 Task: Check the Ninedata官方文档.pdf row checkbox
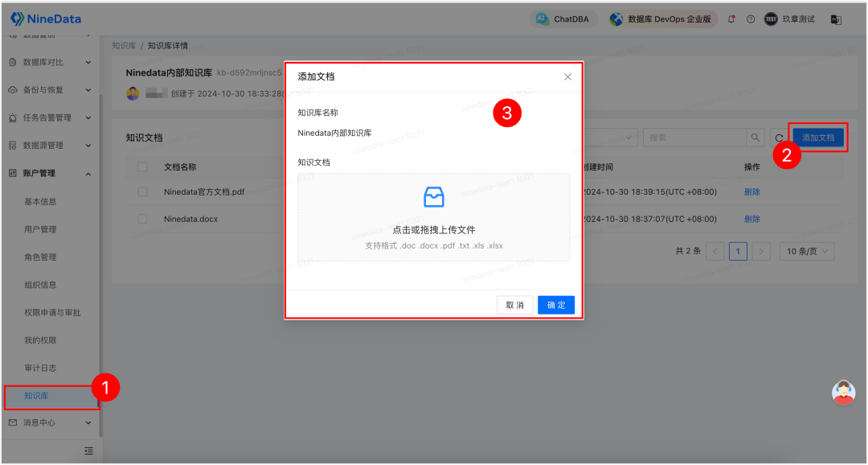click(142, 191)
